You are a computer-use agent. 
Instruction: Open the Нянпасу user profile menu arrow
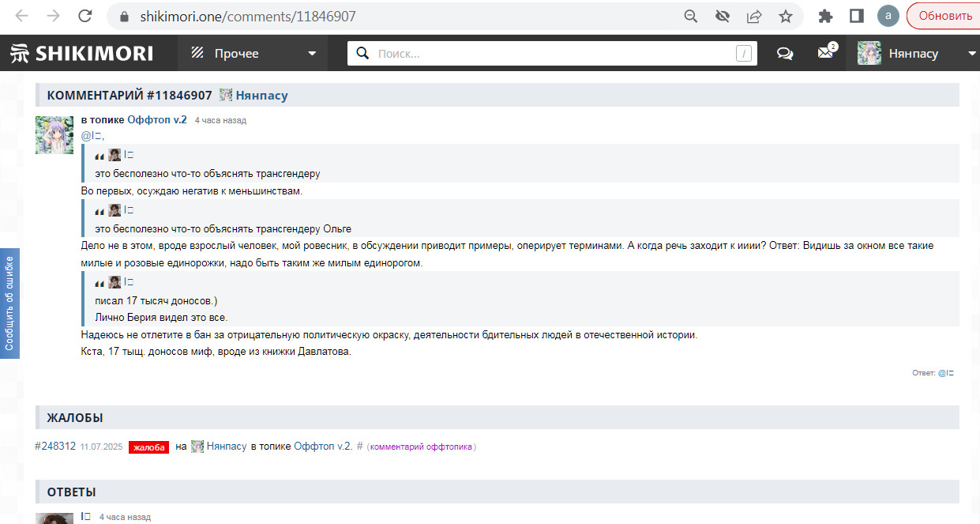point(972,54)
